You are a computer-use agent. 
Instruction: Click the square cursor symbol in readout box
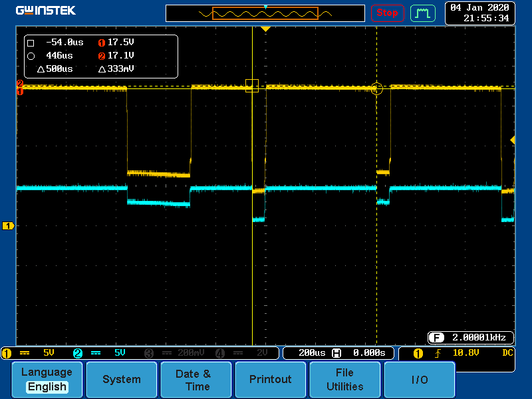(x=31, y=43)
